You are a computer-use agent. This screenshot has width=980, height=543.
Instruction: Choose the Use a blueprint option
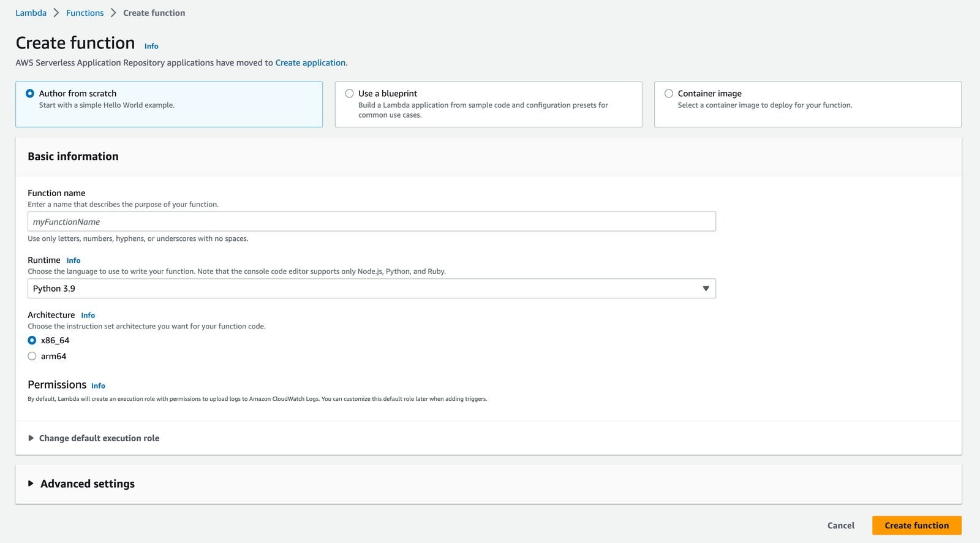click(349, 94)
